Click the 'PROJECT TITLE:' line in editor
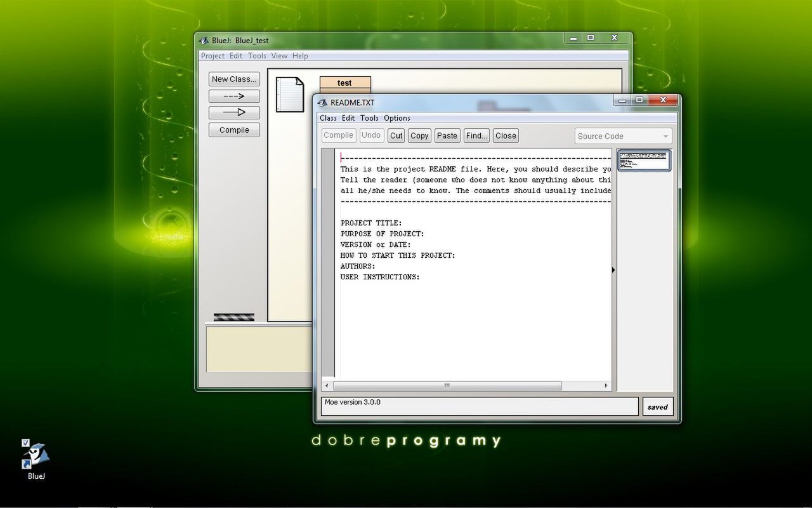 point(371,223)
